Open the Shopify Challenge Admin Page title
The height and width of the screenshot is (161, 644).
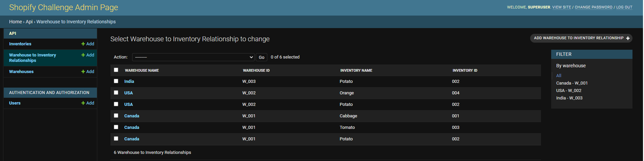click(64, 7)
